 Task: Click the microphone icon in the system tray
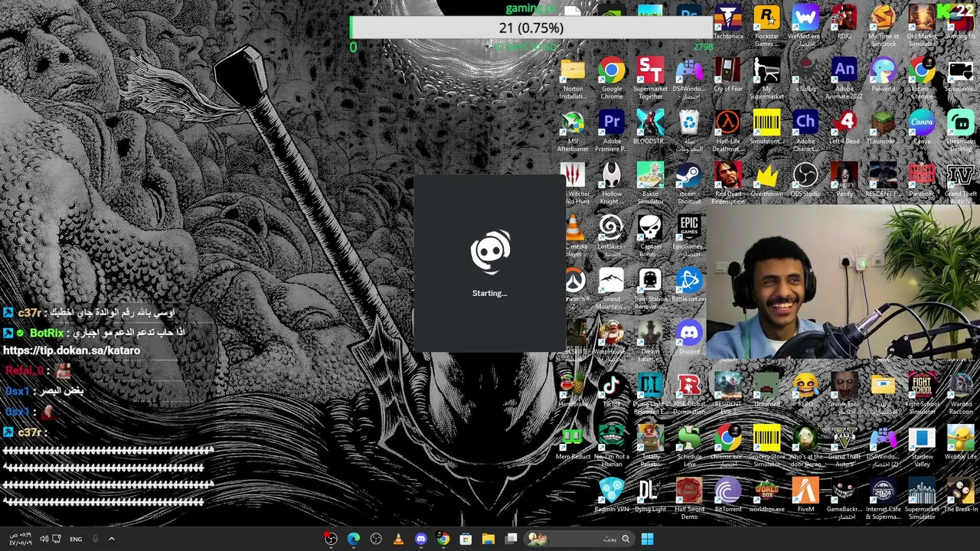point(95,539)
